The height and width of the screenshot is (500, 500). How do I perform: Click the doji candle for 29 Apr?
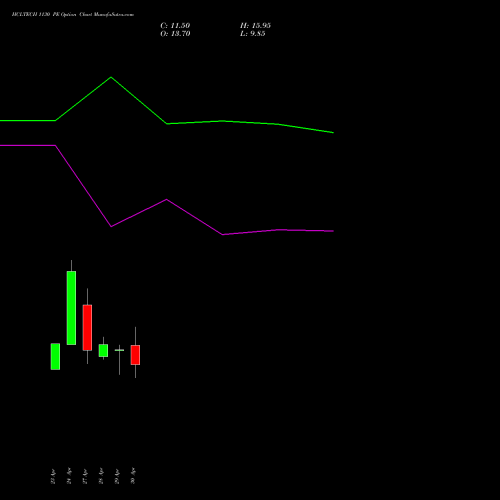click(119, 350)
